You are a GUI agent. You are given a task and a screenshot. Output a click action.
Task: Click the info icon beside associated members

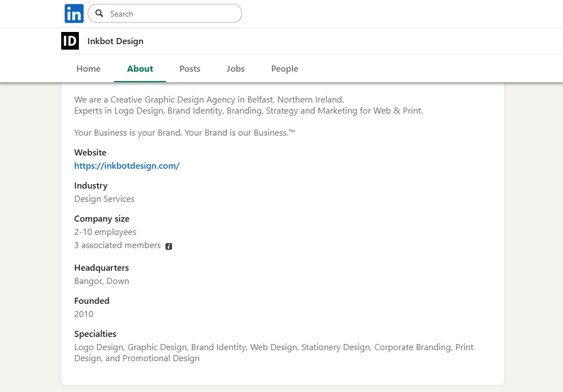click(169, 245)
